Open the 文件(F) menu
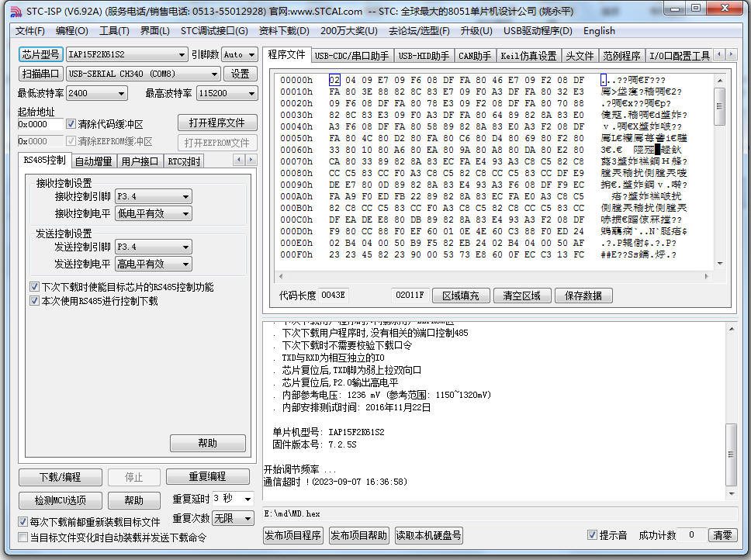Image resolution: width=751 pixels, height=560 pixels. 30,31
